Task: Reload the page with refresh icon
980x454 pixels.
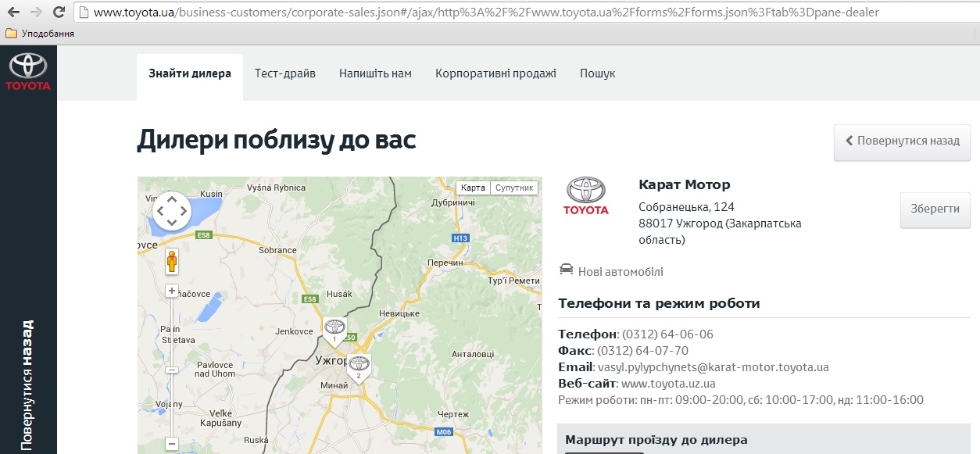Action: click(x=59, y=13)
